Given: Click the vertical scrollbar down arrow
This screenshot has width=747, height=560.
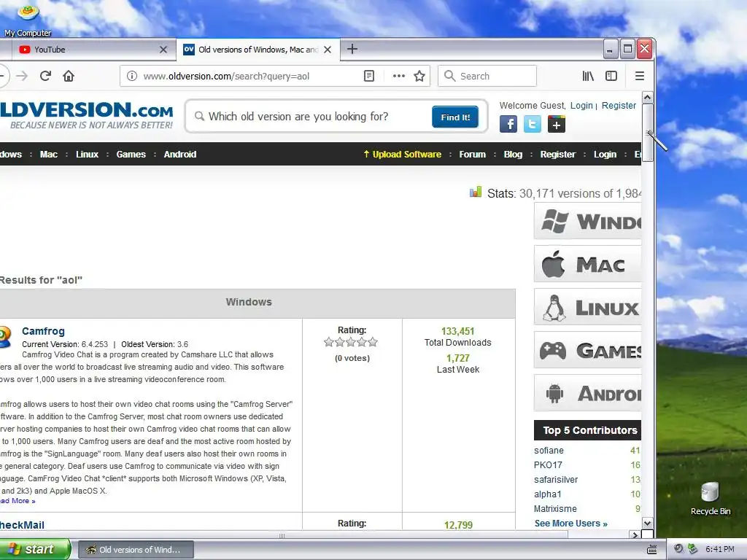Looking at the screenshot, I should pos(648,523).
